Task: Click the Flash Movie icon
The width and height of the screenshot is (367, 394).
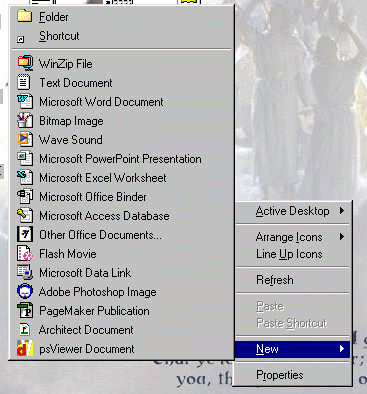Action: [x=25, y=253]
